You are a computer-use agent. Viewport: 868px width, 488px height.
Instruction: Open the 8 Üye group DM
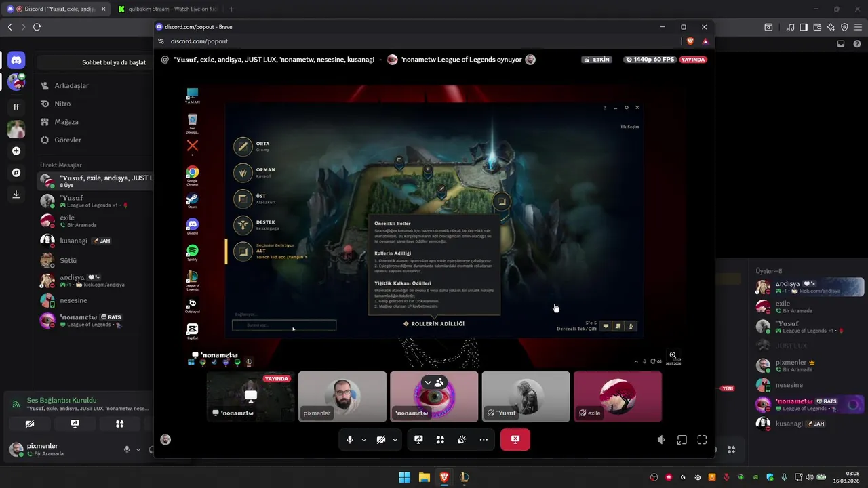click(95, 181)
